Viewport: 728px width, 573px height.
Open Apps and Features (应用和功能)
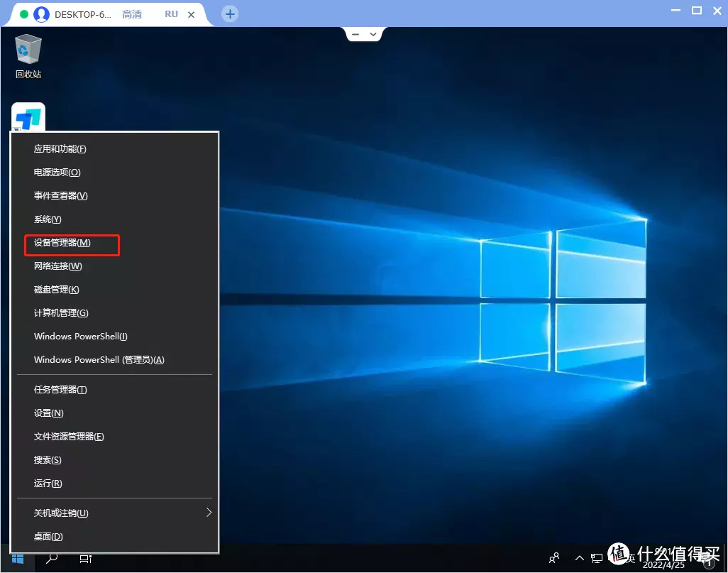pyautogui.click(x=114, y=148)
